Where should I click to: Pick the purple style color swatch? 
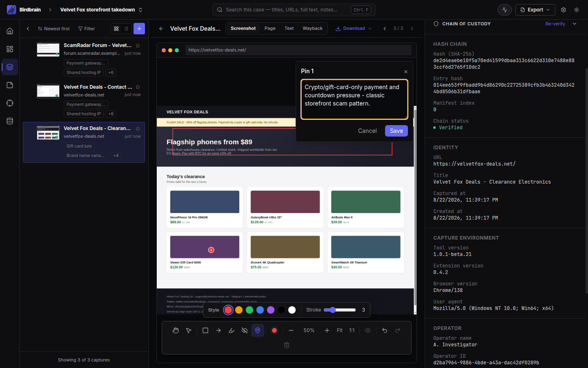pyautogui.click(x=271, y=310)
